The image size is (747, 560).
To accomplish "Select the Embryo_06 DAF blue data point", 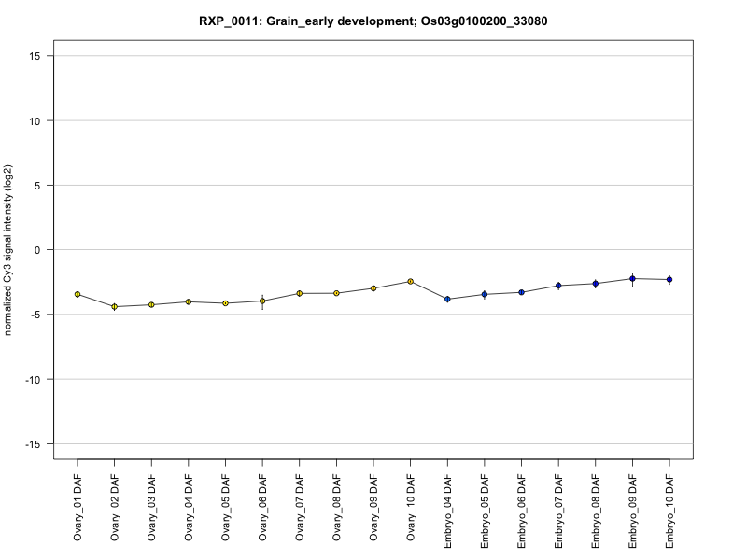I will point(521,292).
